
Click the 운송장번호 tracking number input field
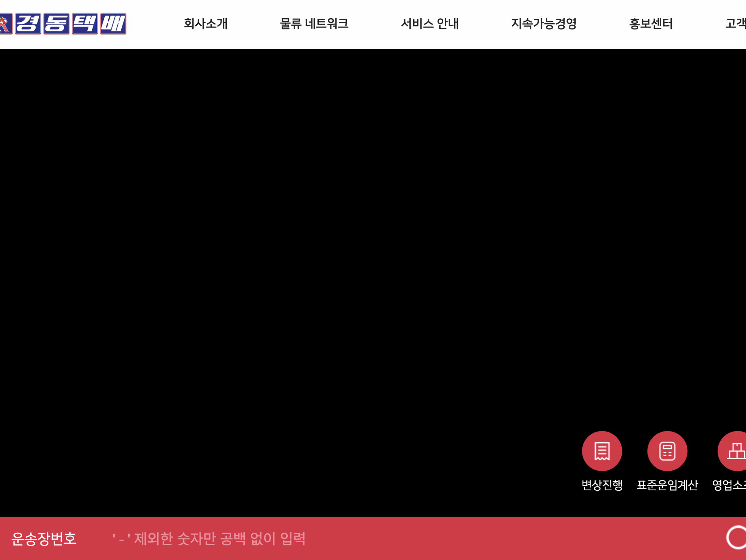tap(236, 538)
